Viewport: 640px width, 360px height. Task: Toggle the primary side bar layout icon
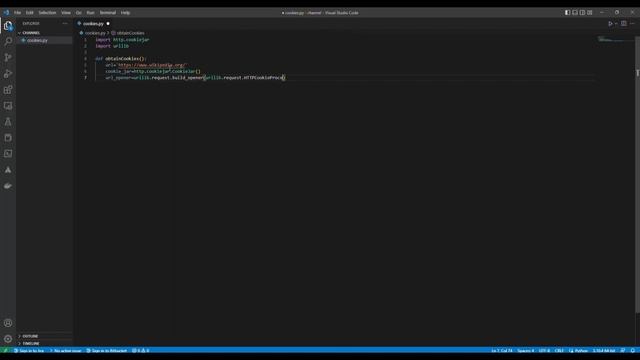tap(567, 13)
